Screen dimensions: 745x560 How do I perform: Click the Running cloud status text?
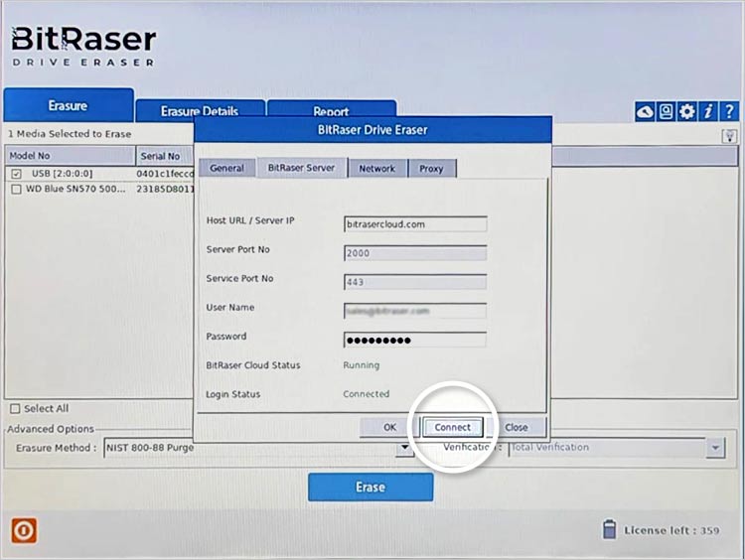click(x=362, y=365)
